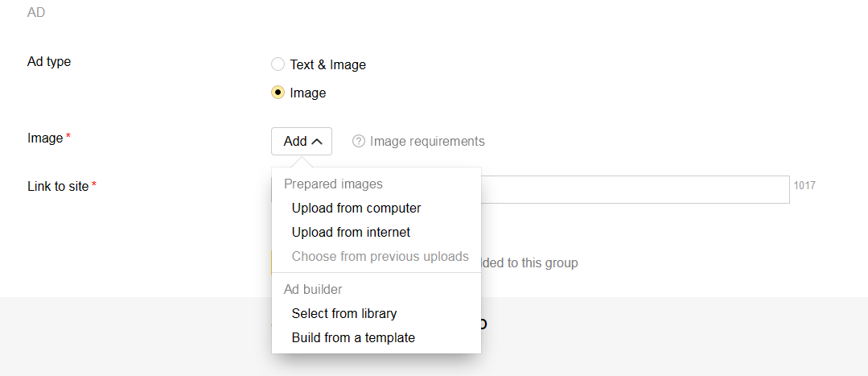
Task: Click the chevron arrow on Add button
Action: click(317, 141)
